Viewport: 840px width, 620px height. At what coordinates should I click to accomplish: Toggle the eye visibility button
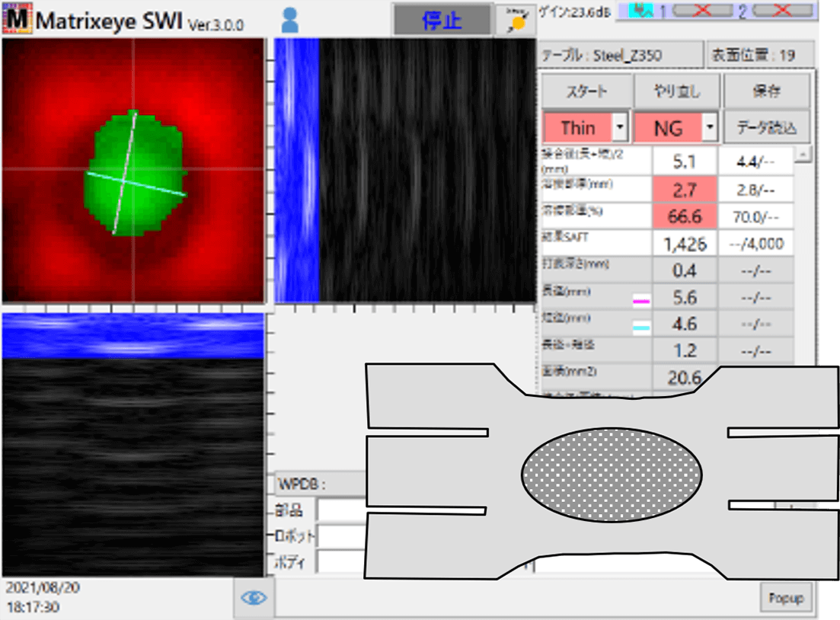(253, 598)
